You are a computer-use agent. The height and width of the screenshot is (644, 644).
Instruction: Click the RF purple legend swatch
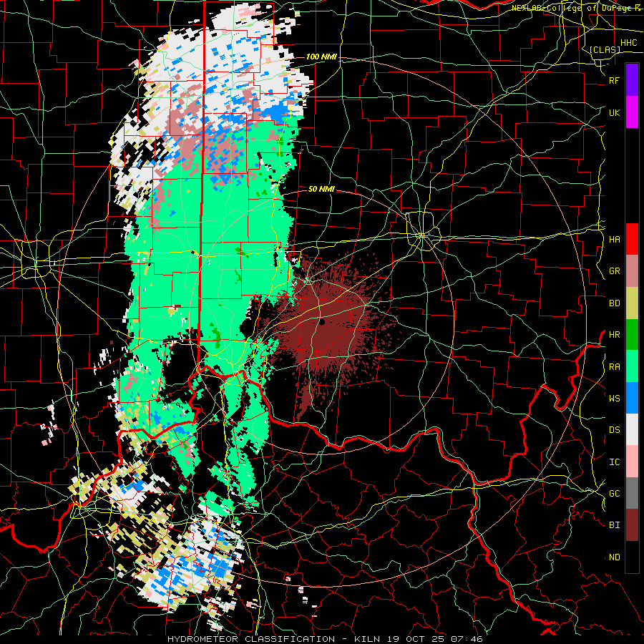pyautogui.click(x=632, y=79)
